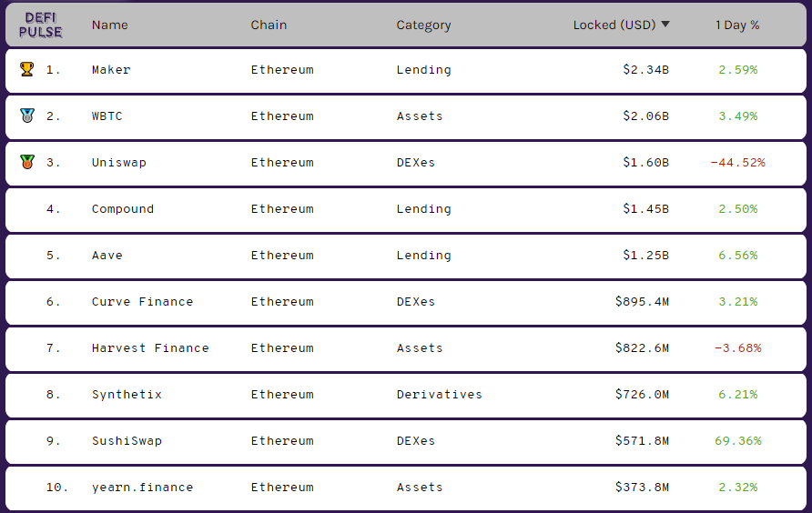Click the bronze medal icon beside Uniswap
This screenshot has width=812, height=513.
[x=27, y=162]
